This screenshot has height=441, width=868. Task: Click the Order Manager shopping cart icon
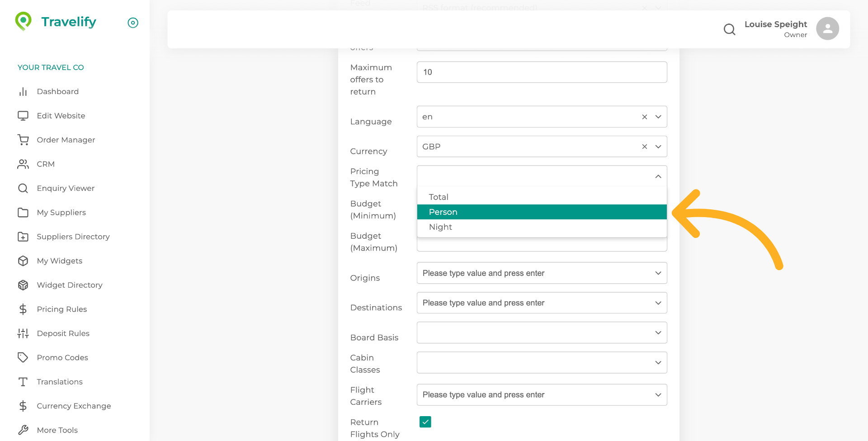23,140
